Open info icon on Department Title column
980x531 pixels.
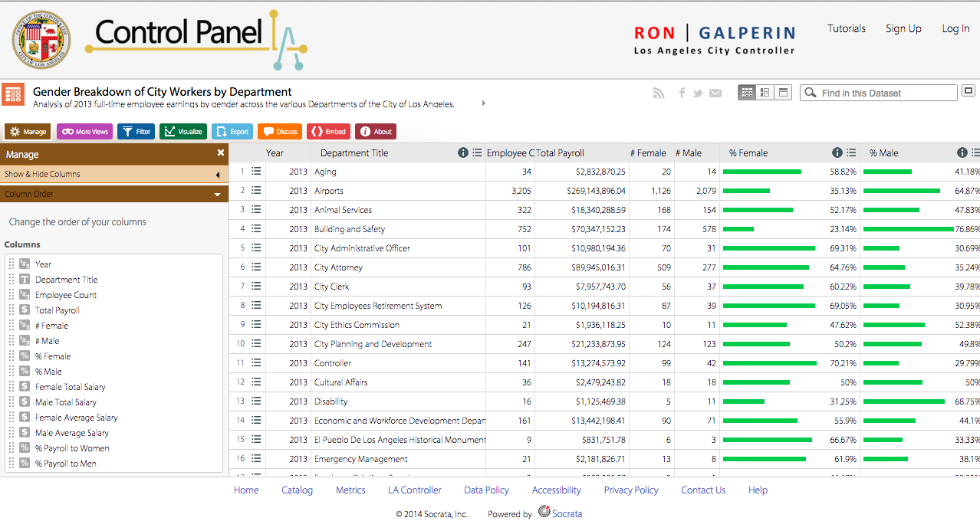[463, 152]
